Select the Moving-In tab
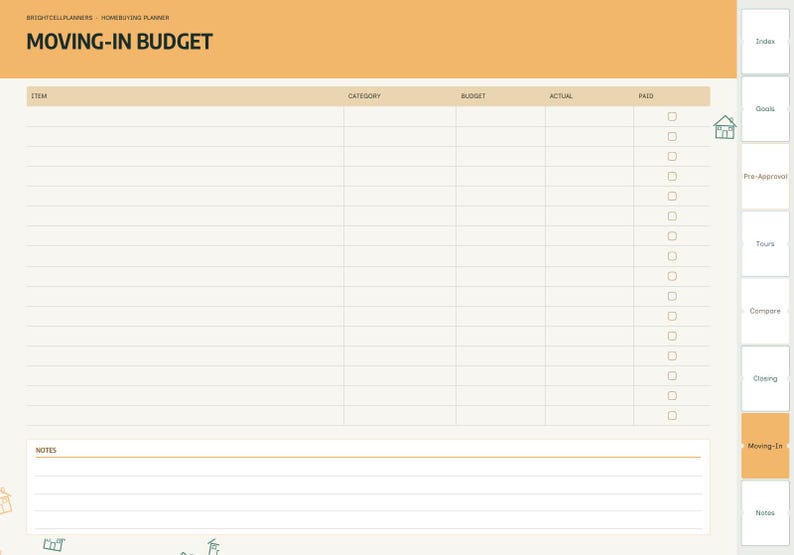This screenshot has width=794, height=555. click(765, 446)
